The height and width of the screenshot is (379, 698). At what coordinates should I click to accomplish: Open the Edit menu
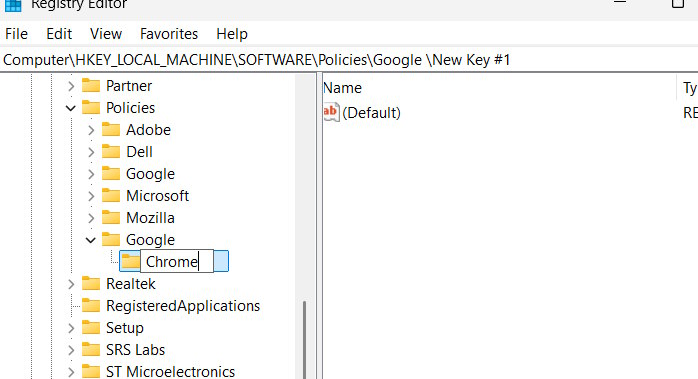click(59, 34)
